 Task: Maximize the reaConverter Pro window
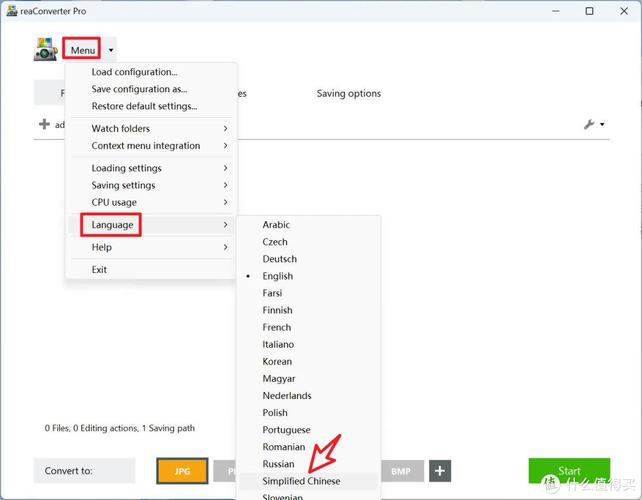589,11
